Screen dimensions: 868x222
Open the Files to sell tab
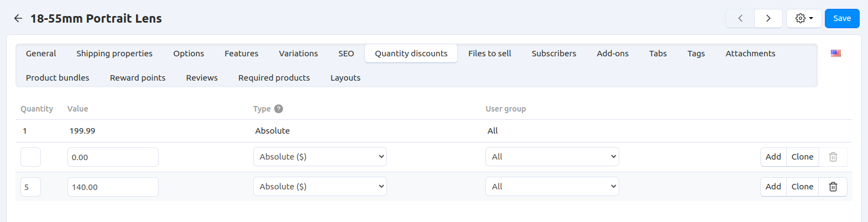(490, 54)
